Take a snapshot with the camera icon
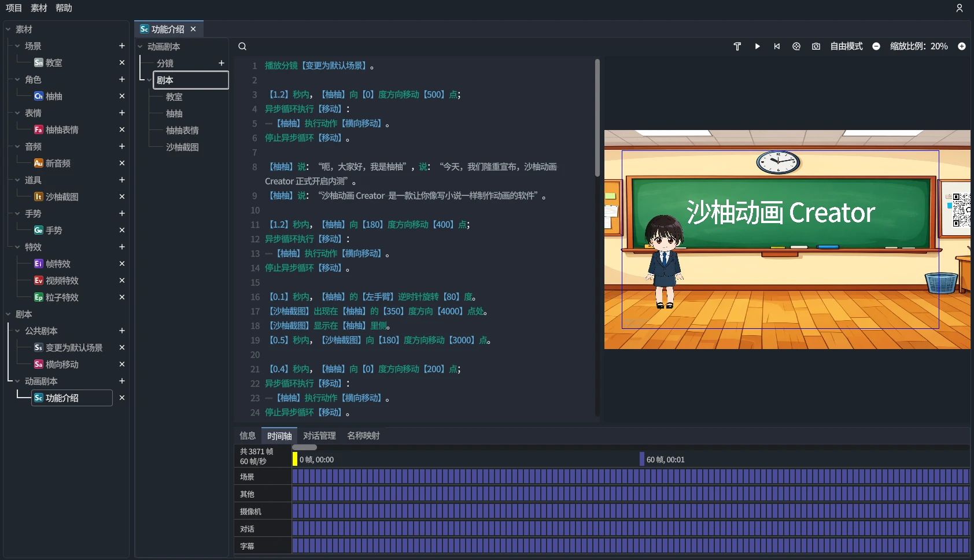This screenshot has width=974, height=560. (x=816, y=46)
